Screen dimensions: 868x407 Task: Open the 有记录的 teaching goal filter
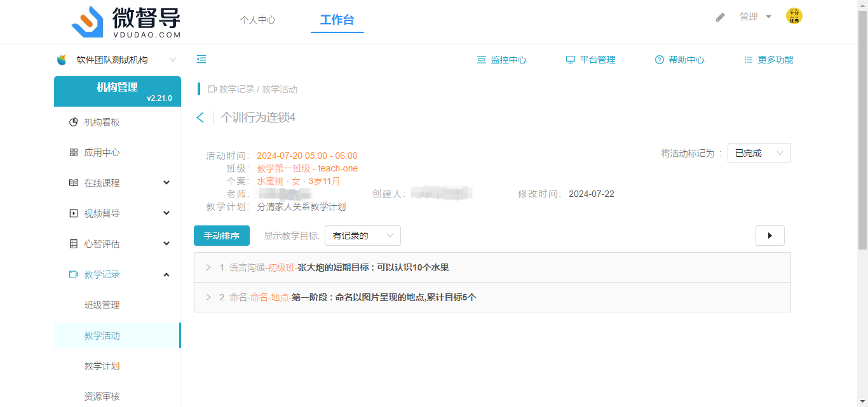click(362, 236)
